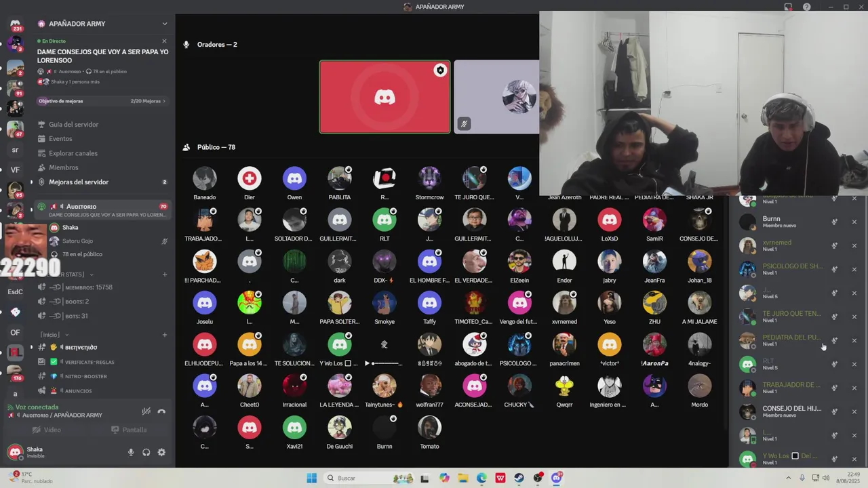The image size is (868, 488).
Task: Open Baneado audience avatar
Action: pyautogui.click(x=204, y=178)
